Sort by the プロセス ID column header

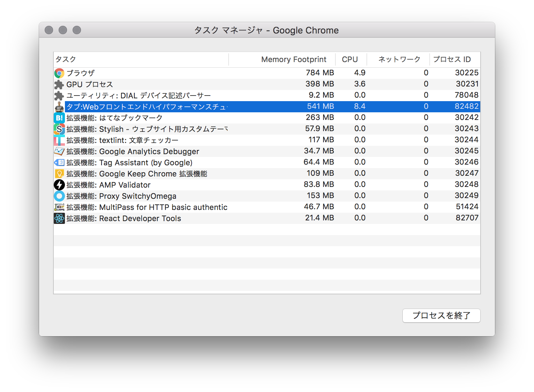coord(455,59)
